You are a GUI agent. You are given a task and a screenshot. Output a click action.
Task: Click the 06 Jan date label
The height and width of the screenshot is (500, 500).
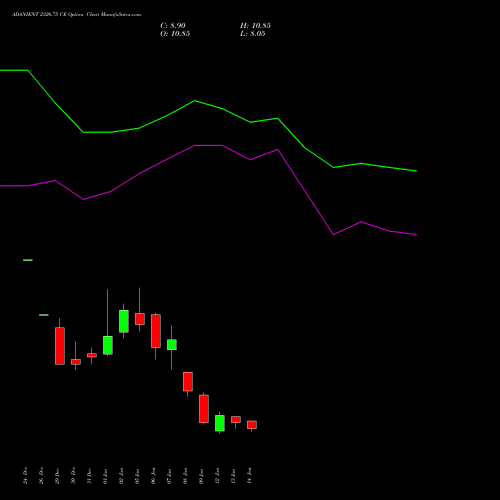point(153,476)
